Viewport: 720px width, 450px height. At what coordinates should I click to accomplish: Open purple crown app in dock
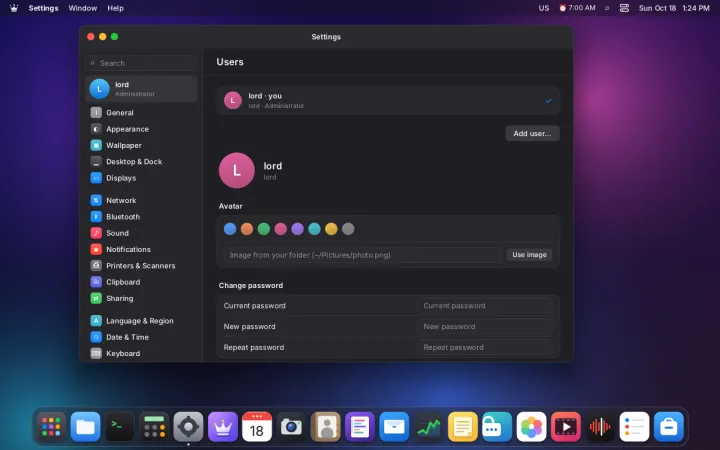tap(223, 427)
